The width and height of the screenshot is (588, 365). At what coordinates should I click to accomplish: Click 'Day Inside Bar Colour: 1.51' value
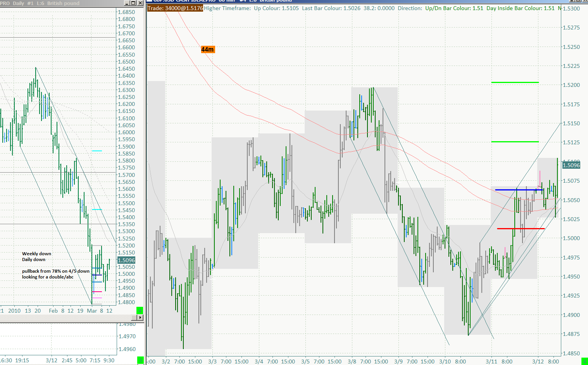point(521,8)
